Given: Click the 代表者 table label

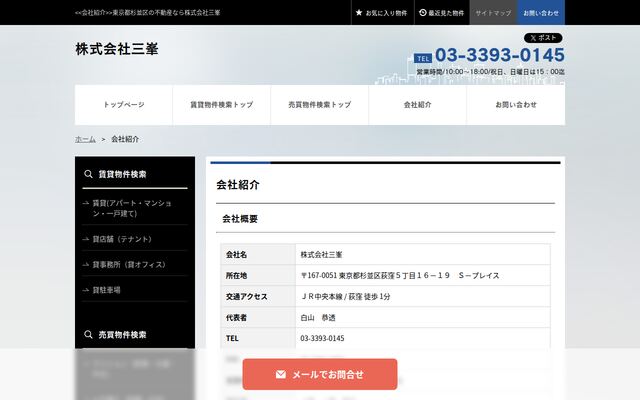Looking at the screenshot, I should click(x=236, y=318).
